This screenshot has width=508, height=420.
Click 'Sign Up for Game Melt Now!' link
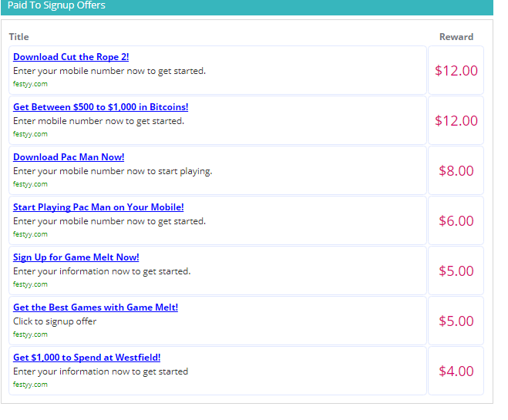(x=76, y=257)
